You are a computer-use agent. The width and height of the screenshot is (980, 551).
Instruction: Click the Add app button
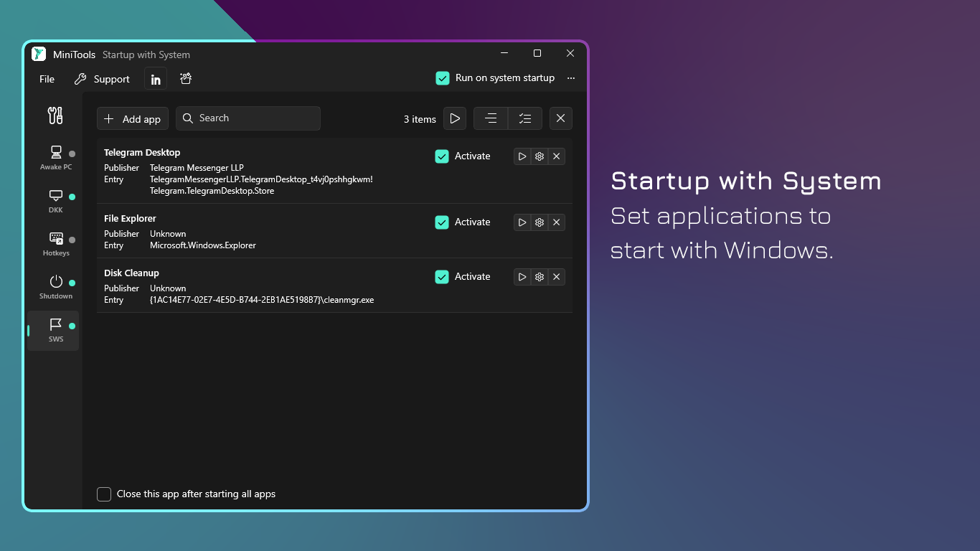133,118
